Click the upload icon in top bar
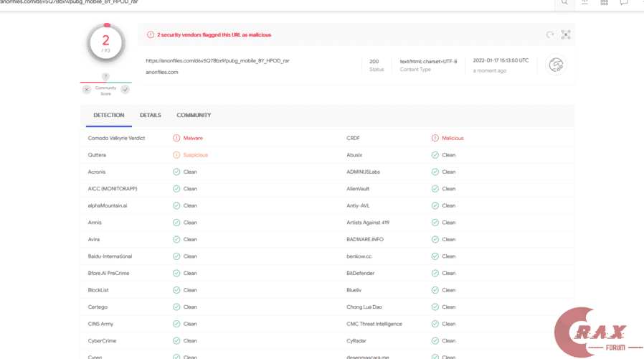Screen dimensions: 644x359 [584, 3]
